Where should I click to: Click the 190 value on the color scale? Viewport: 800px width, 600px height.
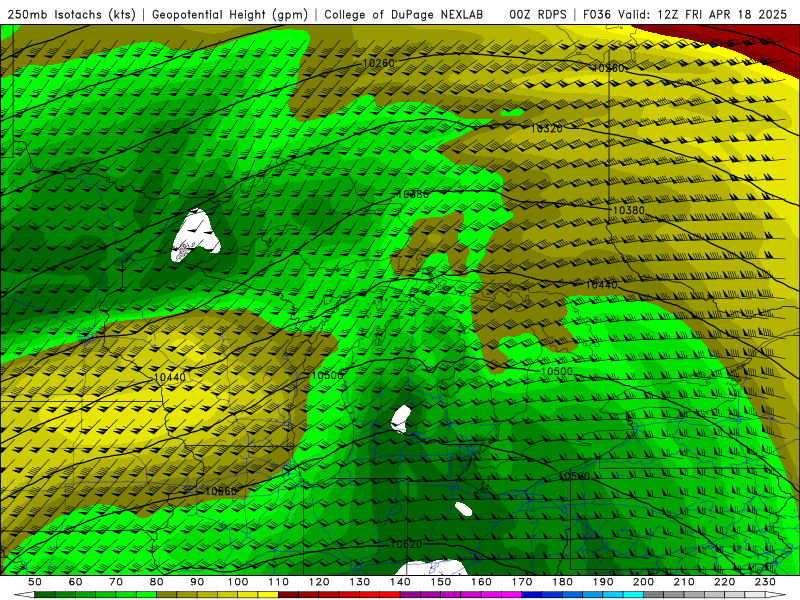(x=603, y=582)
